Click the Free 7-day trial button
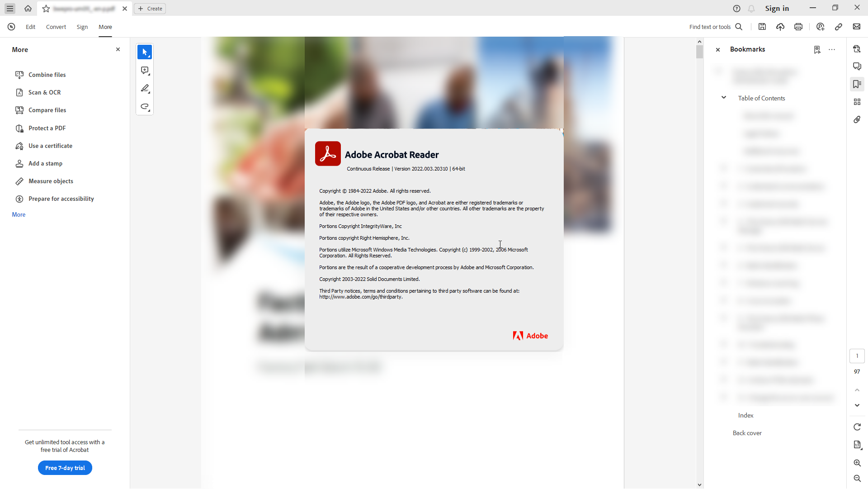 [x=64, y=468]
